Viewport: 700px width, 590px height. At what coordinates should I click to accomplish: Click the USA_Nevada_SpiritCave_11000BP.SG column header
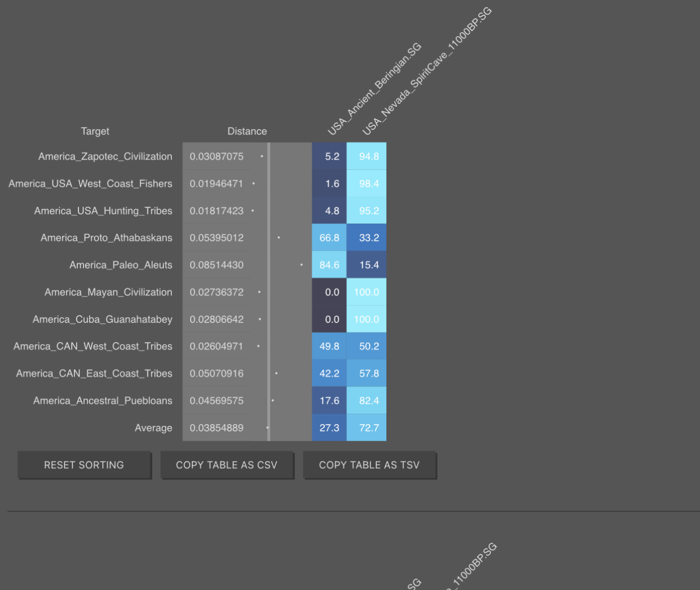[426, 72]
